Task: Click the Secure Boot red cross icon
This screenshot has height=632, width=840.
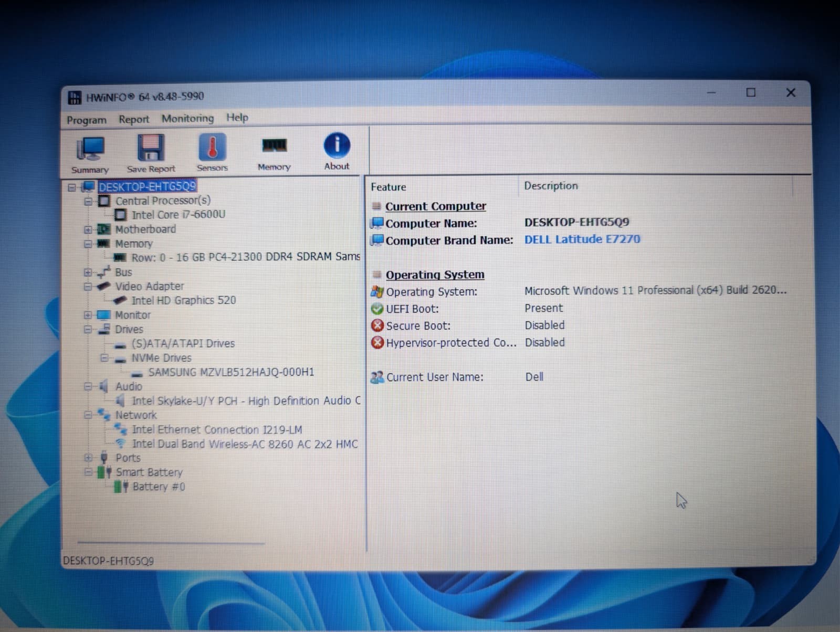Action: (377, 325)
